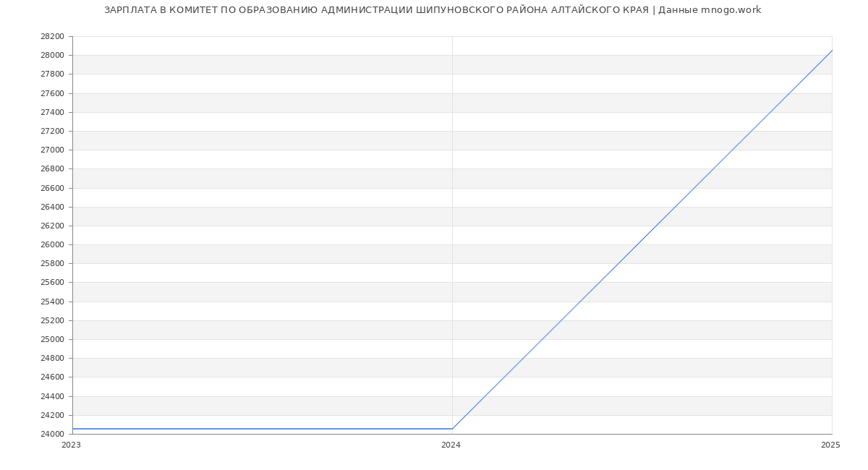Screen dimensions: 868x470
Task: Click y-axis value 24800
Action: 52,358
